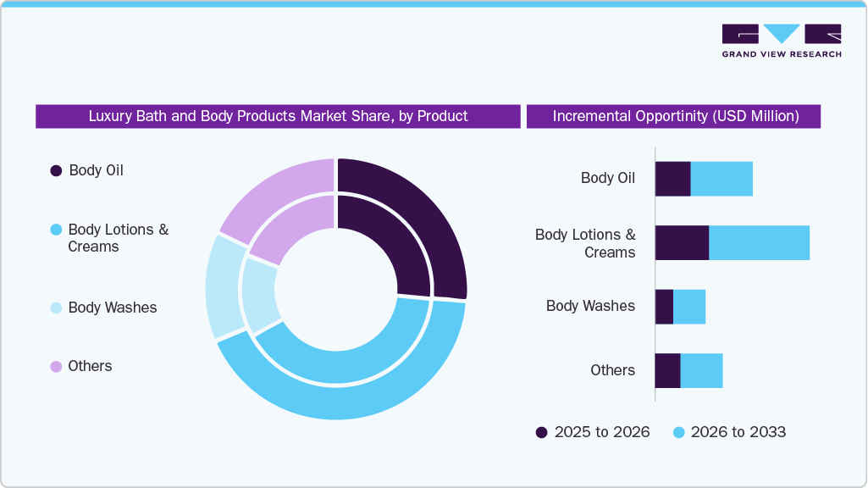Click the longest light blue opportunity bar
The height and width of the screenshot is (488, 868).
pos(760,243)
